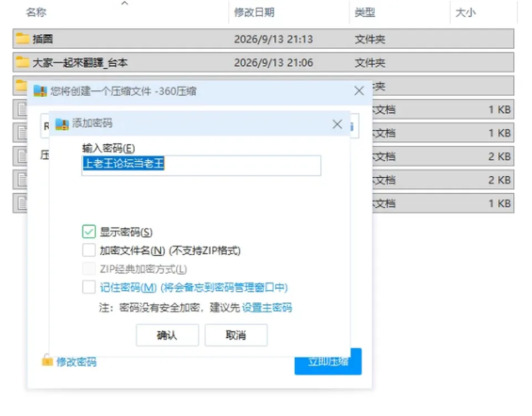Click the lock icon beside 修改密码
532x416 pixels.
tap(47, 361)
